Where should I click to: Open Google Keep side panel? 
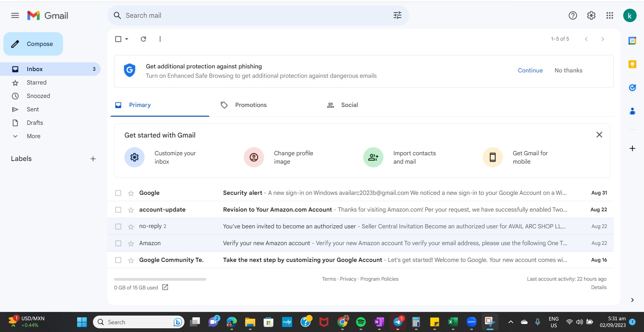pos(632,64)
